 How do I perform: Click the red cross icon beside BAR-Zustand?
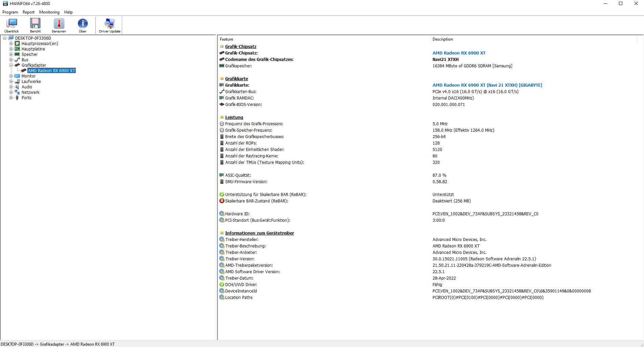222,201
